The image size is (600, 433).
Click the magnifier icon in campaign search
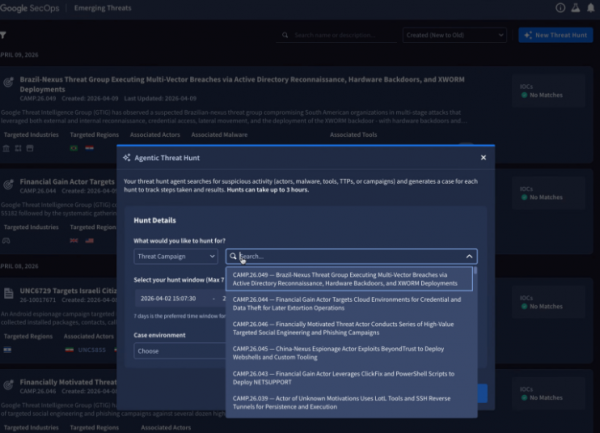point(234,256)
